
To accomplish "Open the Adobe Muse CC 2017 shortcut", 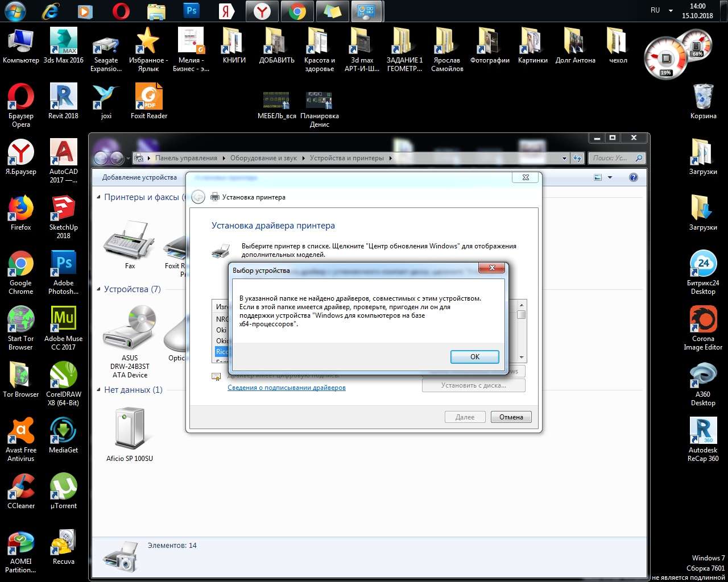I will click(64, 329).
